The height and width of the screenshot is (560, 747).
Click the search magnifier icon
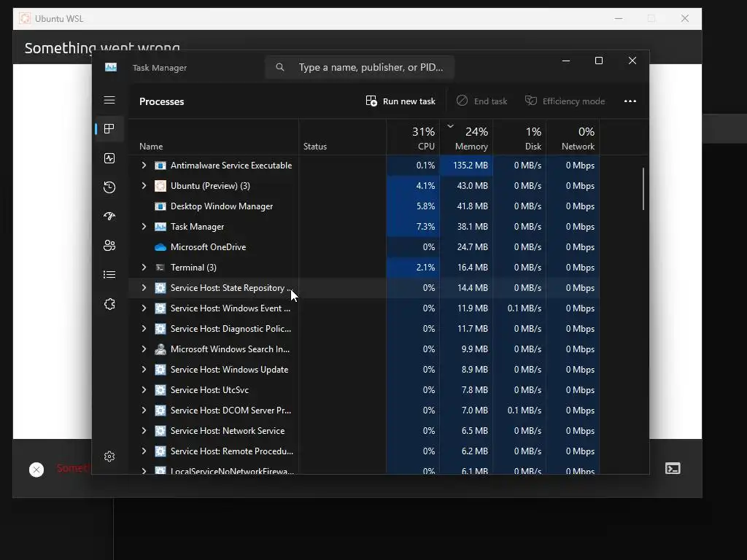[x=280, y=67]
